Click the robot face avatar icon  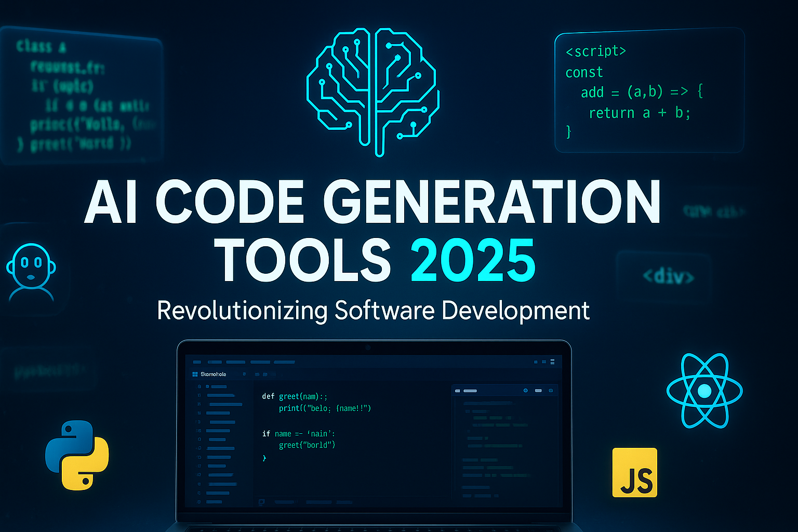(31, 272)
